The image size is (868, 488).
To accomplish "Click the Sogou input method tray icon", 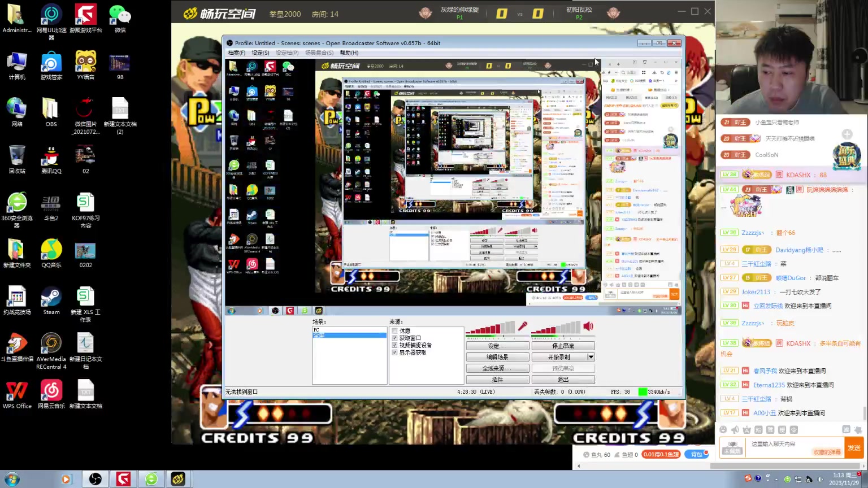I will [x=748, y=478].
